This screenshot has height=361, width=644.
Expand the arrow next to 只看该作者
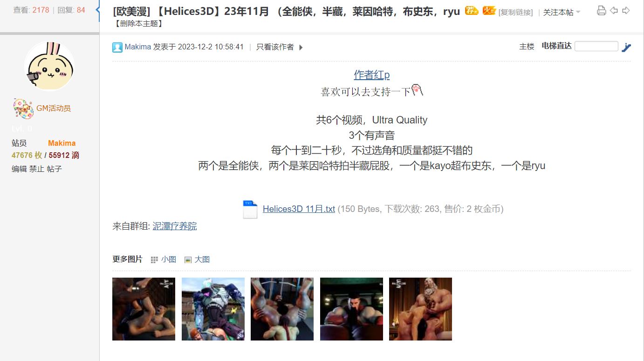point(301,48)
